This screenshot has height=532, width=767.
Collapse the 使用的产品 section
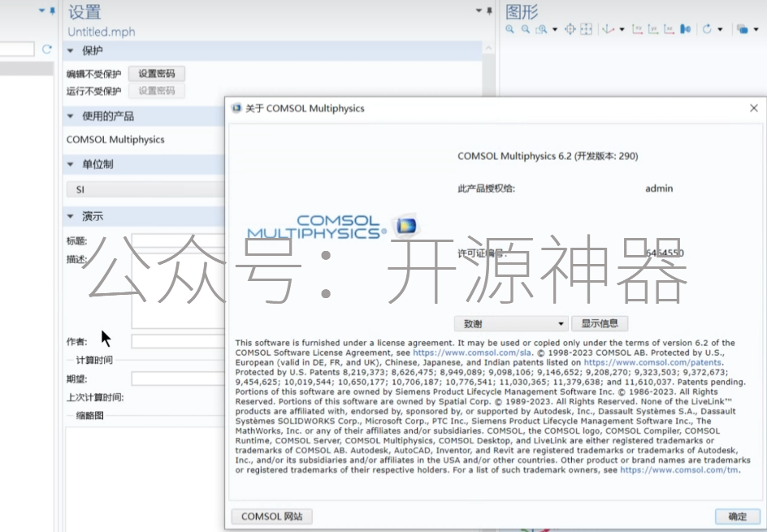click(70, 116)
